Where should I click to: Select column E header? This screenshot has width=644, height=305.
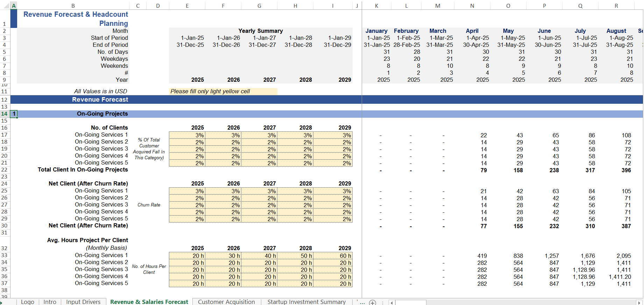[187, 6]
